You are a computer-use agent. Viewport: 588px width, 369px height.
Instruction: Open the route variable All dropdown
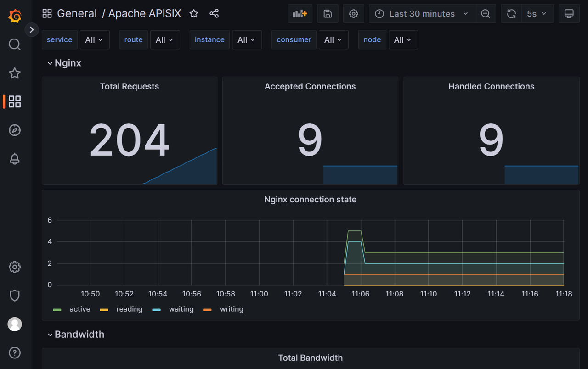pyautogui.click(x=165, y=40)
